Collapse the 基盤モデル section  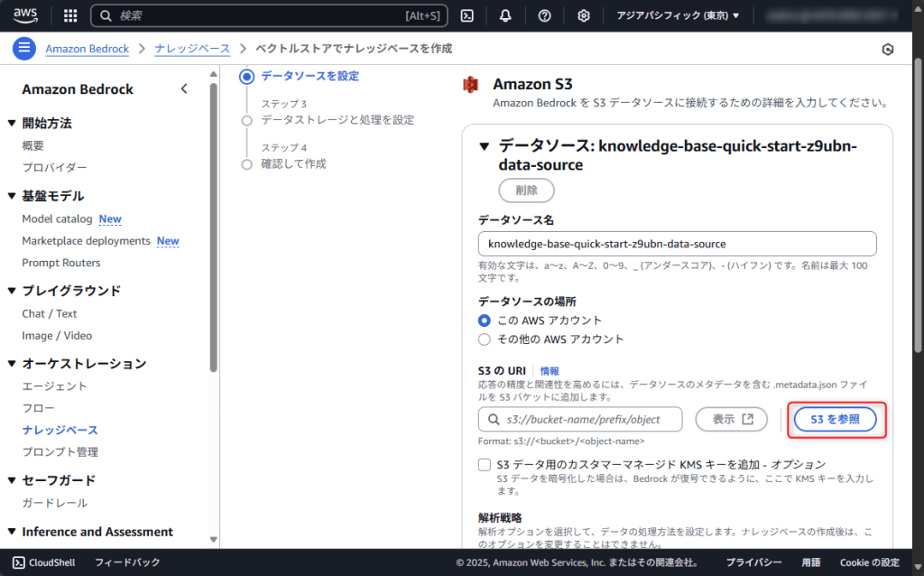click(x=11, y=196)
